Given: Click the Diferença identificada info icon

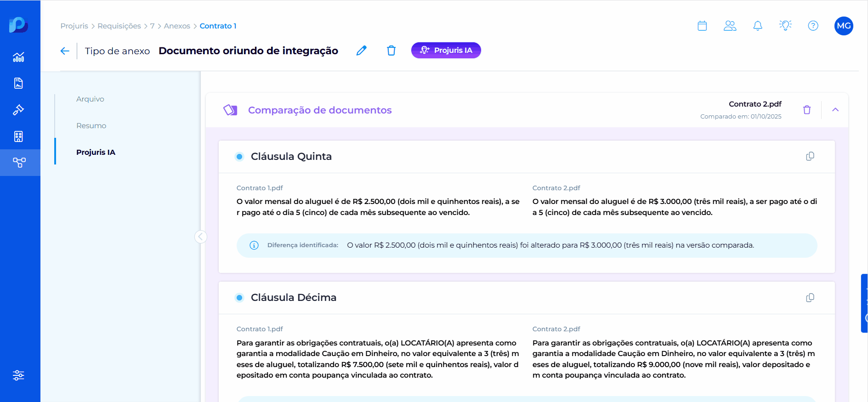Looking at the screenshot, I should (254, 245).
